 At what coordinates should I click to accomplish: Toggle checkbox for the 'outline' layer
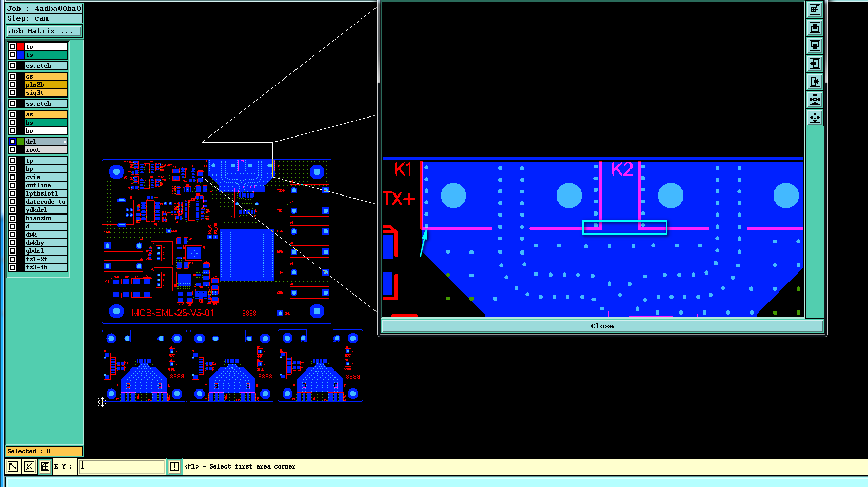click(x=12, y=185)
